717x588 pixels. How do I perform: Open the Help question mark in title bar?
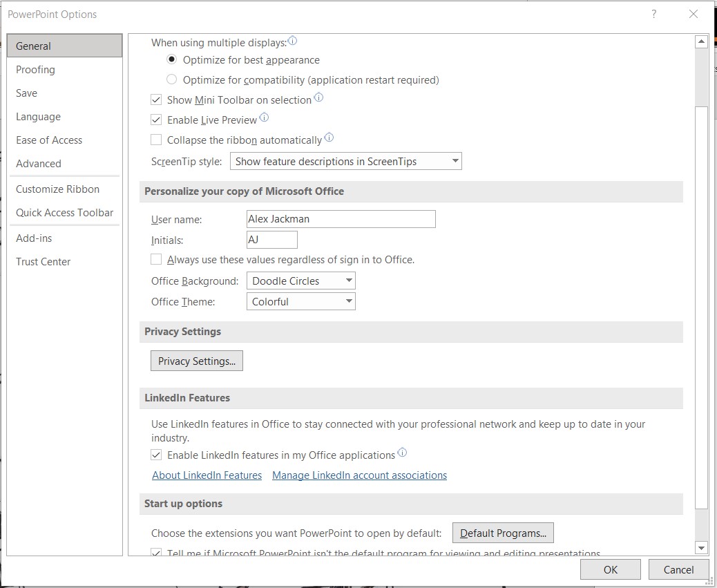[x=654, y=15]
